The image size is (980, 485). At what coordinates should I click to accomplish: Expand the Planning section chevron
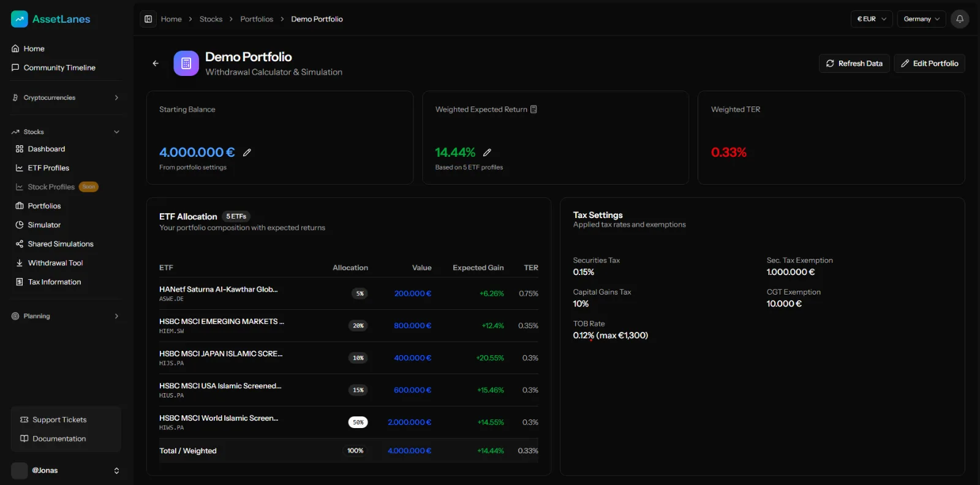(116, 316)
